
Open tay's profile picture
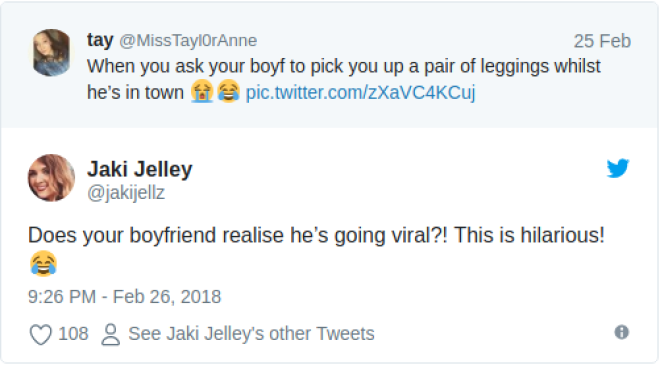51,53
